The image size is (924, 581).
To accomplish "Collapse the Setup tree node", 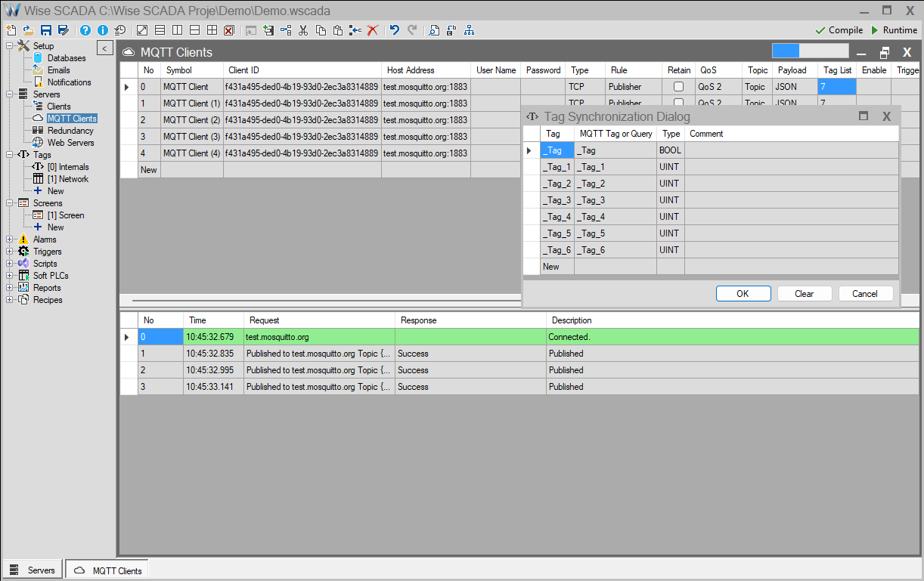I will pos(10,46).
